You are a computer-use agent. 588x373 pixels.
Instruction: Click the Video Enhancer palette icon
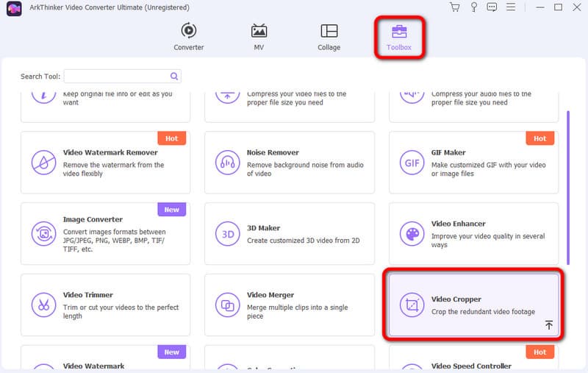coord(412,234)
